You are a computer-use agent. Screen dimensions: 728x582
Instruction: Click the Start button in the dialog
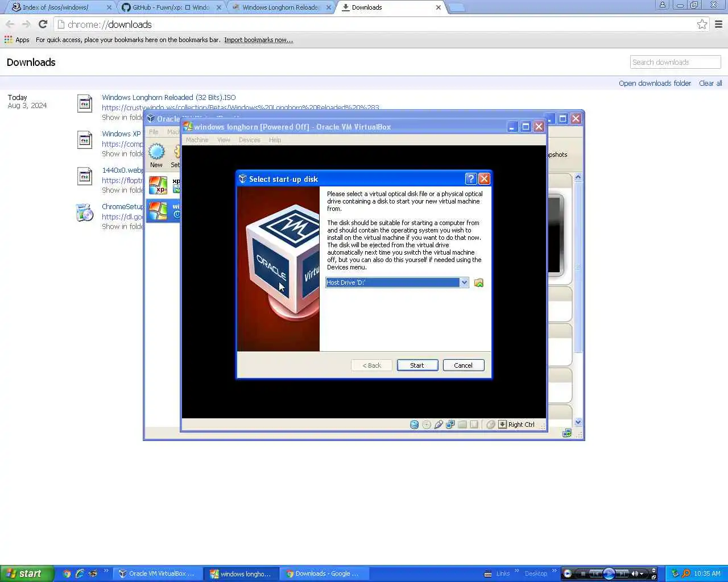point(417,365)
